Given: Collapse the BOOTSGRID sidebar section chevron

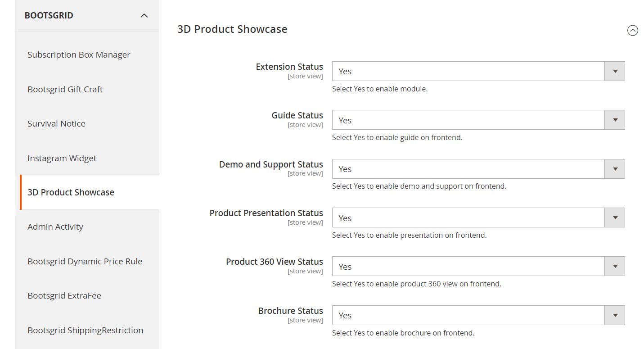Looking at the screenshot, I should pos(144,16).
